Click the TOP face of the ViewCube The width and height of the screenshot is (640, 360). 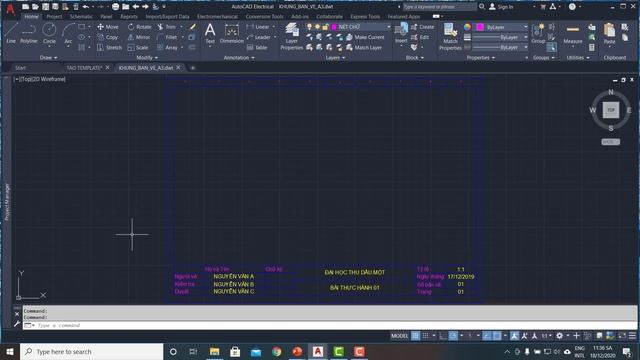coord(611,110)
